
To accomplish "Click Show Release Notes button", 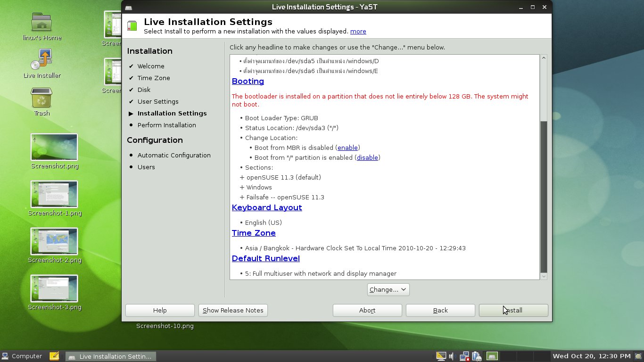I will (x=233, y=310).
